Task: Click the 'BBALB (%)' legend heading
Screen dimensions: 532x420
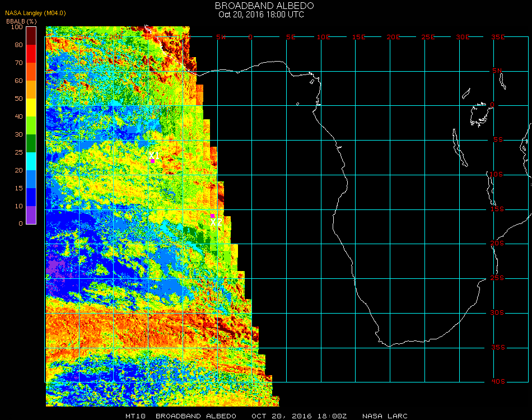Action: 21,21
